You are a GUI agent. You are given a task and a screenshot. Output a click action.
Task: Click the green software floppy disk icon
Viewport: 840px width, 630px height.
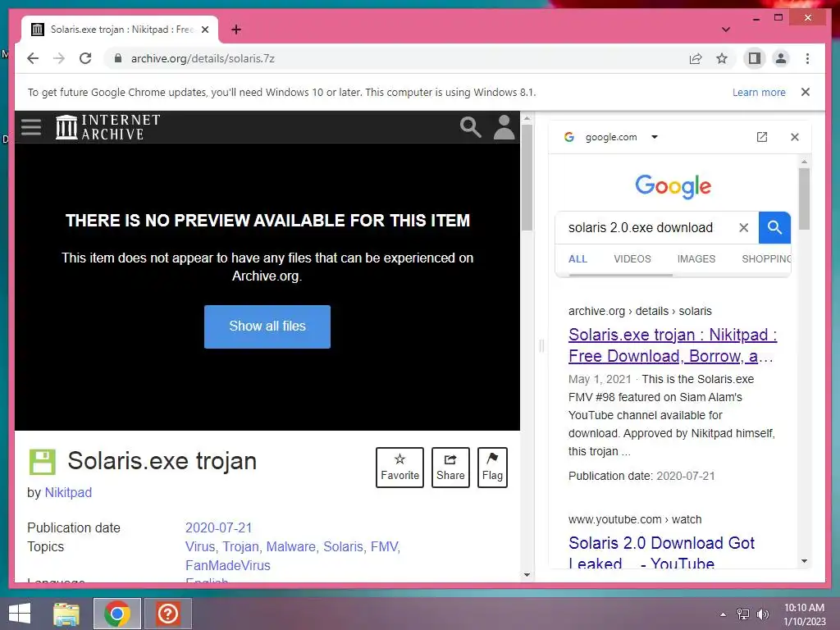pyautogui.click(x=43, y=462)
